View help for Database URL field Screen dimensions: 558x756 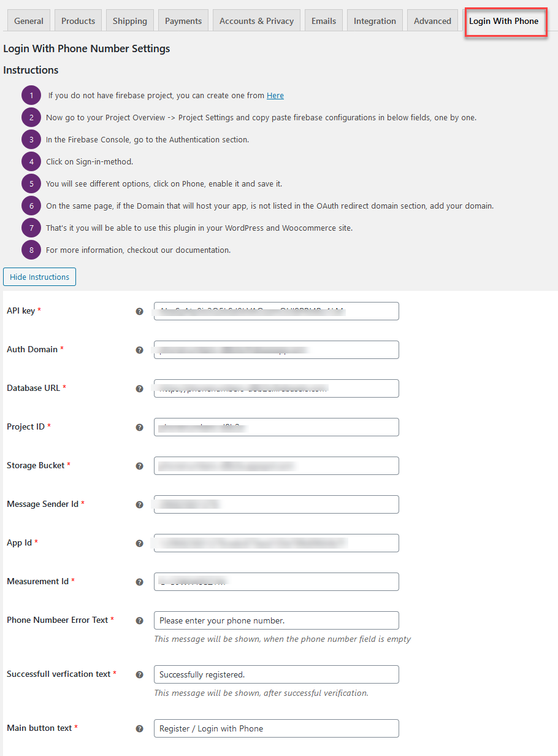pyautogui.click(x=140, y=388)
